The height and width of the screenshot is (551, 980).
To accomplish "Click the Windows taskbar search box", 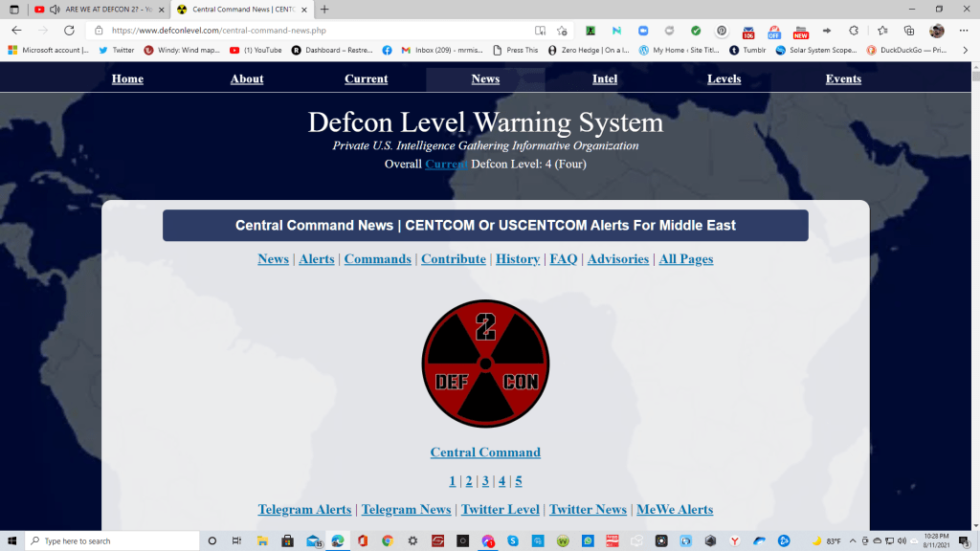I will pos(105,540).
